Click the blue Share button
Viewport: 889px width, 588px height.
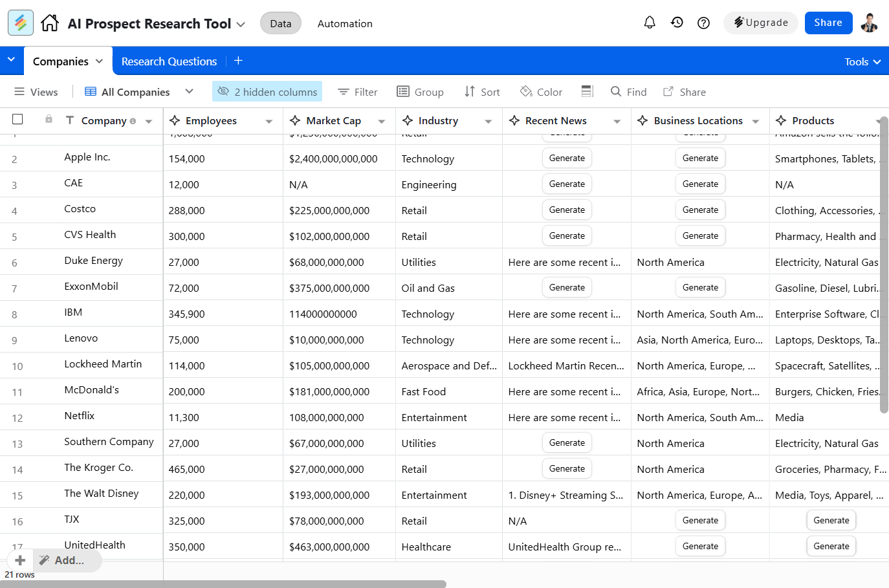pyautogui.click(x=828, y=23)
